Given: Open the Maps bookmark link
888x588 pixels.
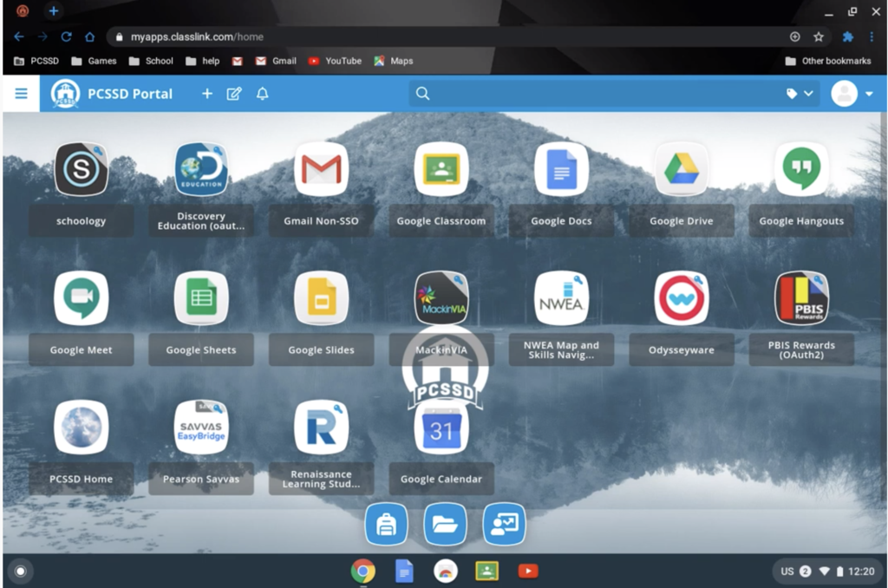Looking at the screenshot, I should click(393, 61).
